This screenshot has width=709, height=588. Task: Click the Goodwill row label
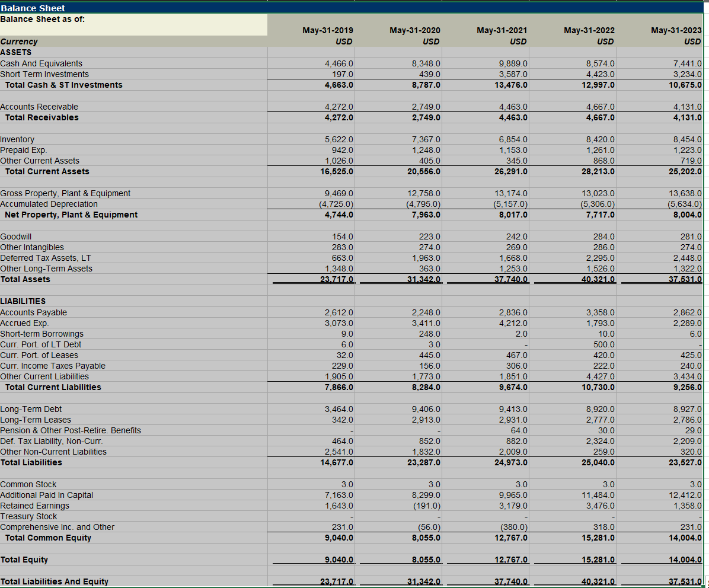(x=16, y=236)
